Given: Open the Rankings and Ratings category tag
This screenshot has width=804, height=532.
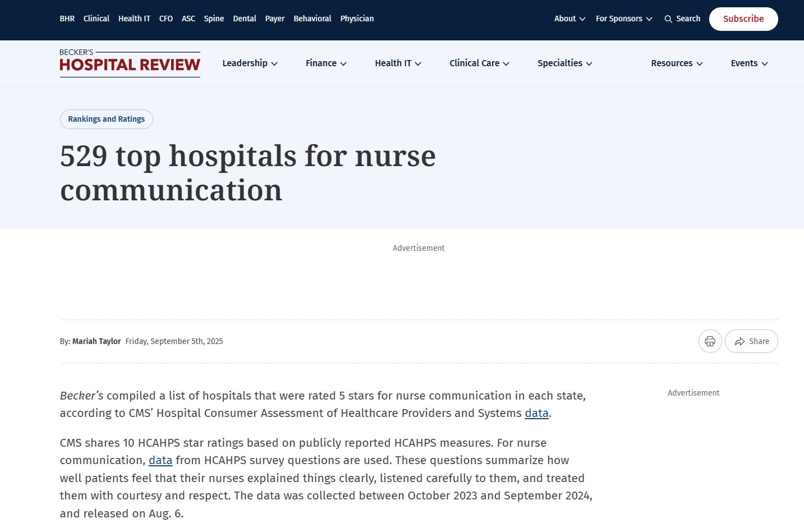Looking at the screenshot, I should coord(107,119).
